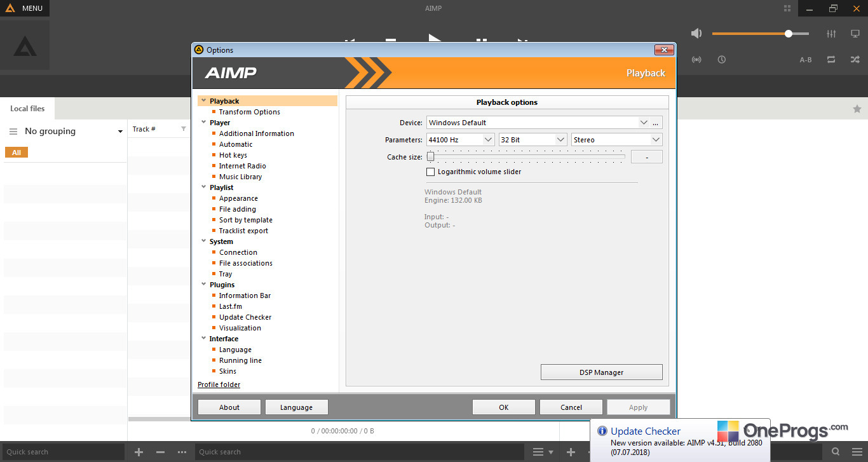
Task: Open Update Checker plugin settings
Action: (x=245, y=317)
